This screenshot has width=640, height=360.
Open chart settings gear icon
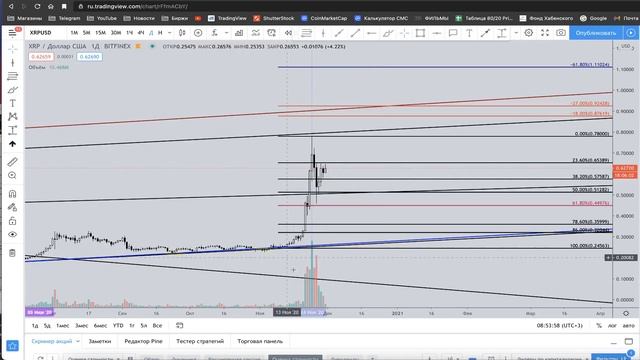(529, 33)
